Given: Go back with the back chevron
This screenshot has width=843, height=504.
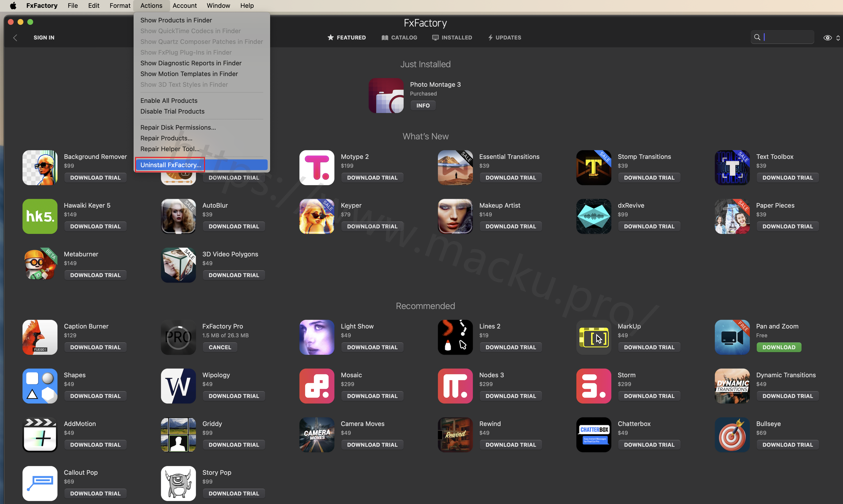Looking at the screenshot, I should click(15, 38).
